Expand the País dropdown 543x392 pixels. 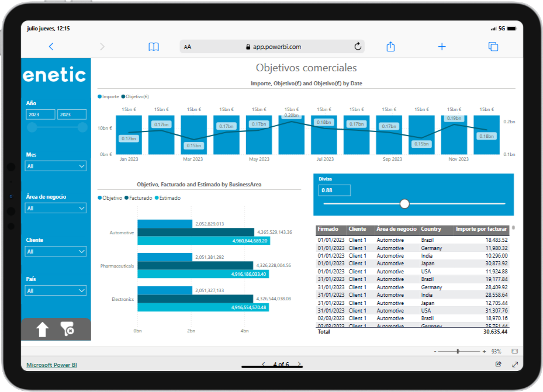(56, 290)
